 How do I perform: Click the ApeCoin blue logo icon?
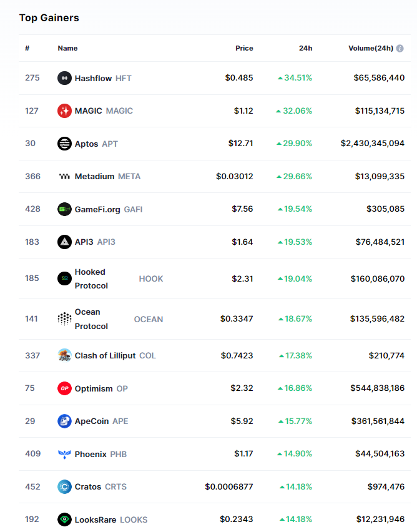click(x=64, y=421)
